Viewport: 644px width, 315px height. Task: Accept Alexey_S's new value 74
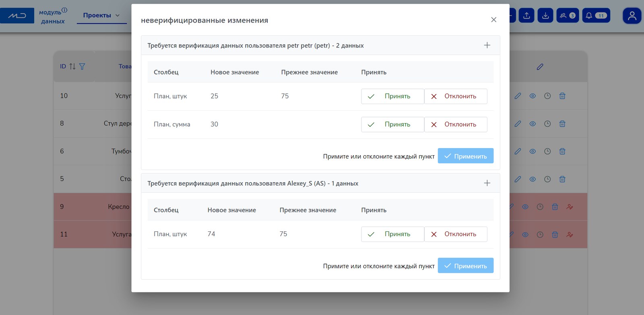(392, 234)
